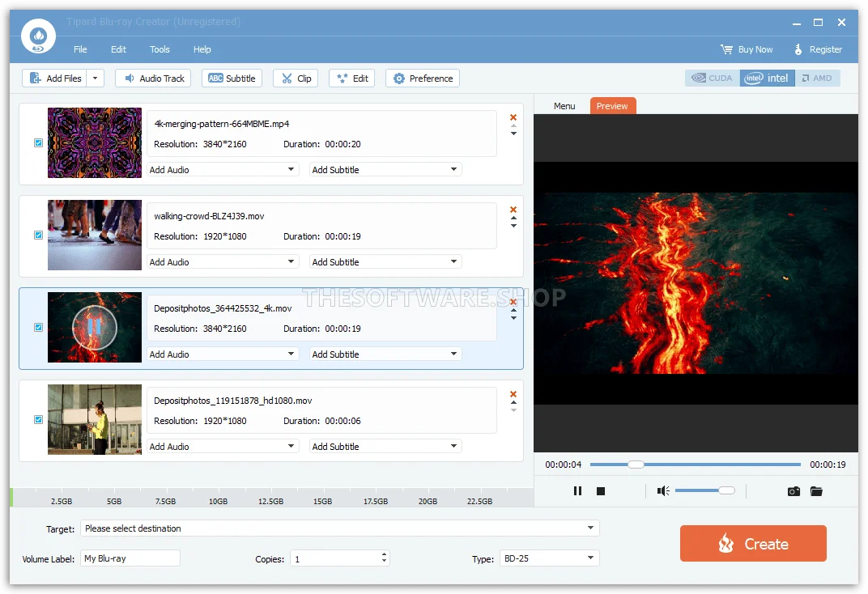Image resolution: width=868 pixels, height=594 pixels.
Task: Open the Help menu
Action: [x=202, y=49]
